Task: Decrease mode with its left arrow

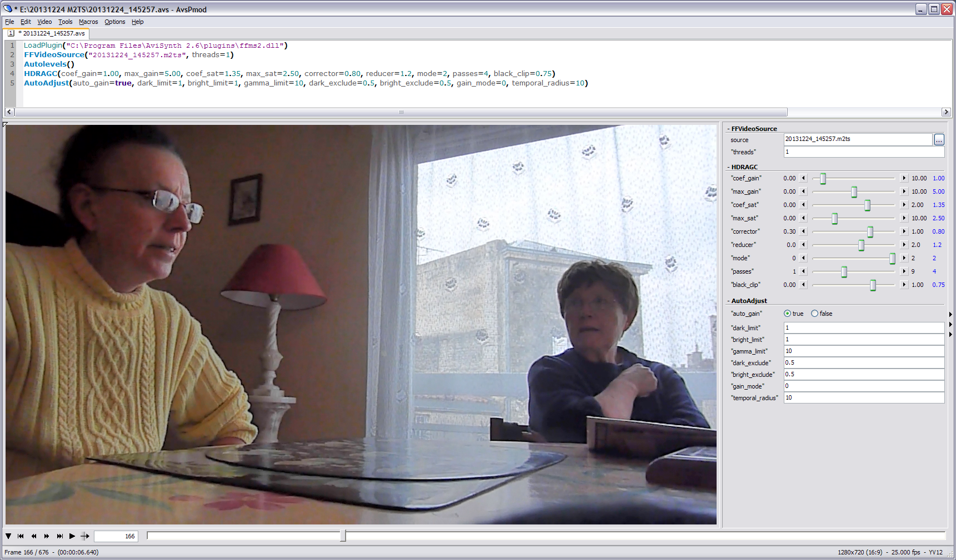Action: pos(803,258)
